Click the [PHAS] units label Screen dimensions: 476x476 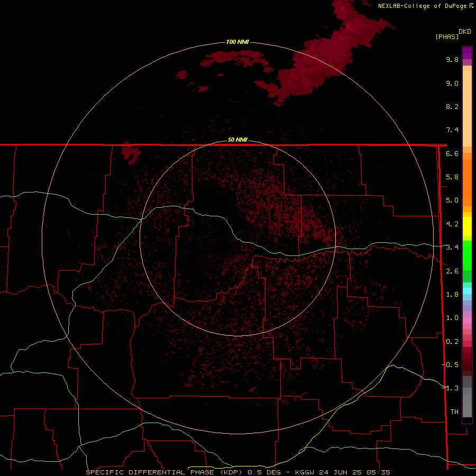(447, 37)
